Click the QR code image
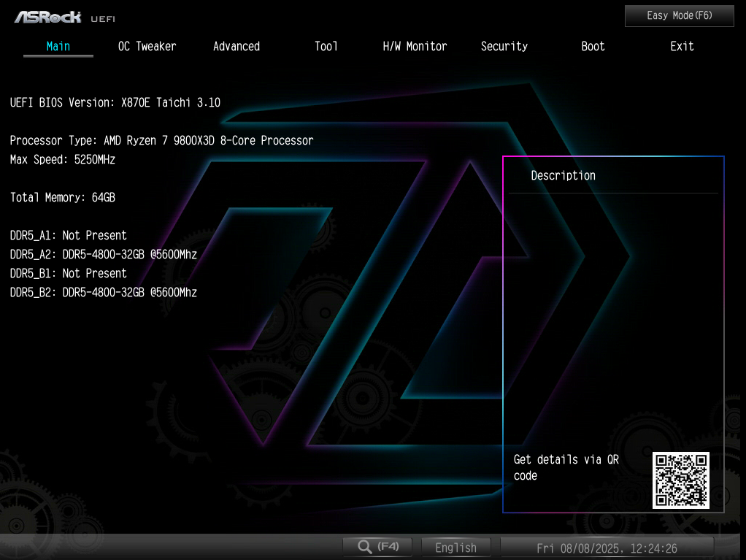The width and height of the screenshot is (746, 560). (x=681, y=480)
